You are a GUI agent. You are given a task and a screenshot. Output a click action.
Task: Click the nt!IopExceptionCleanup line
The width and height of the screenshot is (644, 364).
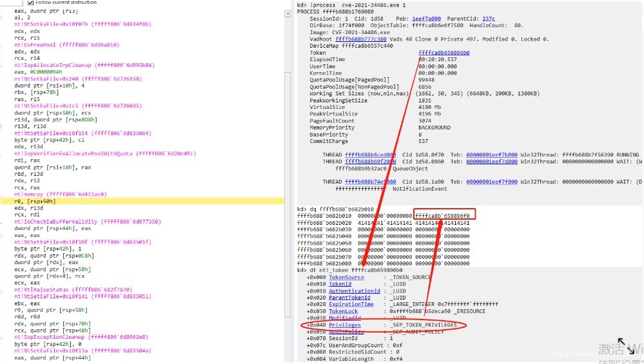click(81, 337)
